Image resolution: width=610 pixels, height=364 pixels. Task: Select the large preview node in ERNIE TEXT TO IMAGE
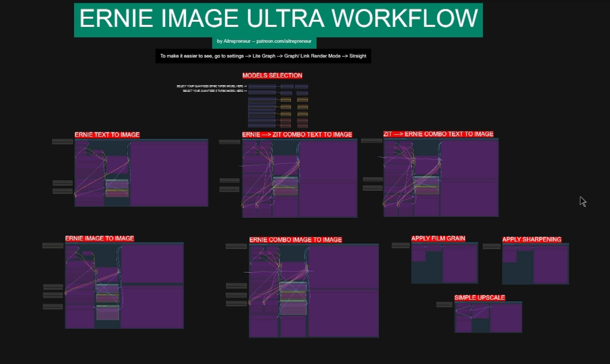pos(169,173)
